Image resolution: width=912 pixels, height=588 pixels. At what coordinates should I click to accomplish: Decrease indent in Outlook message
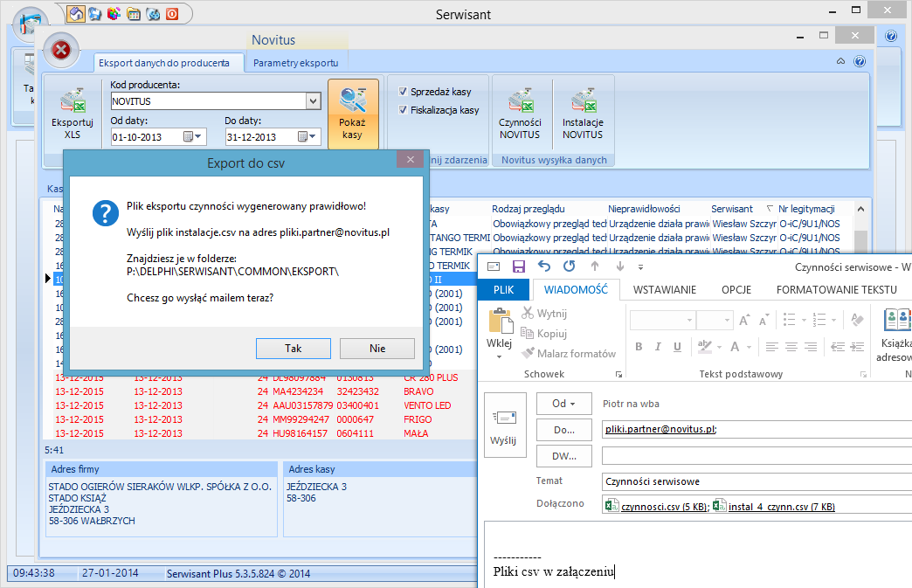(x=838, y=347)
